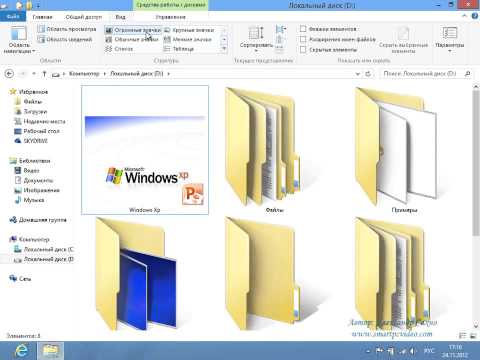Open Explorer help question-mark icon
The image size is (480, 360).
point(475,16)
